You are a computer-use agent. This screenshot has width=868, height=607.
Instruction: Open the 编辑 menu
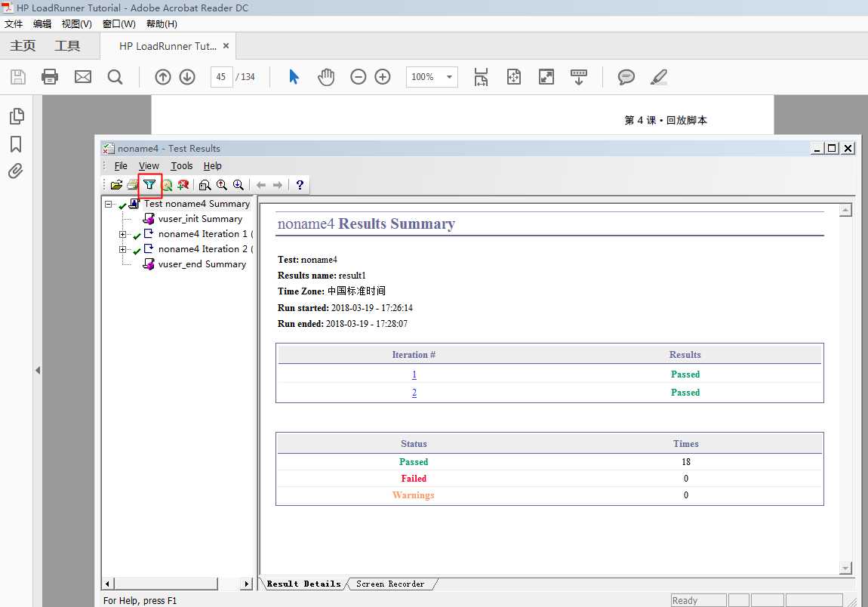coord(42,24)
